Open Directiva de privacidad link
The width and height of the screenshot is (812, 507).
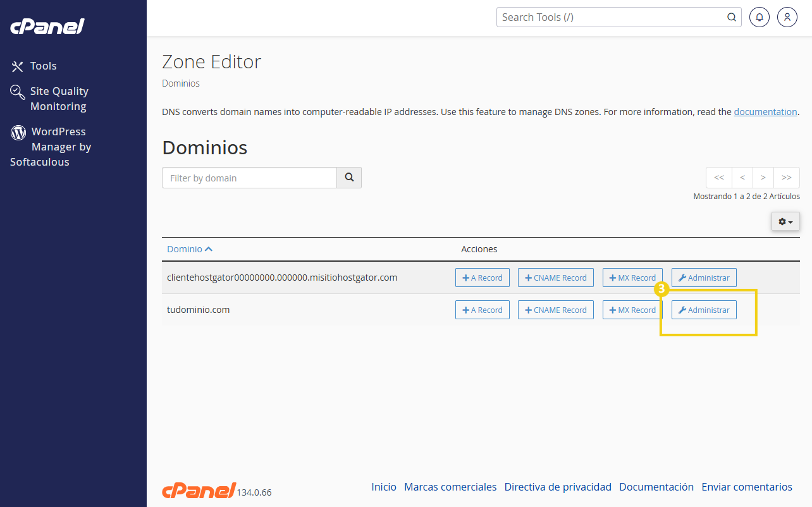558,487
